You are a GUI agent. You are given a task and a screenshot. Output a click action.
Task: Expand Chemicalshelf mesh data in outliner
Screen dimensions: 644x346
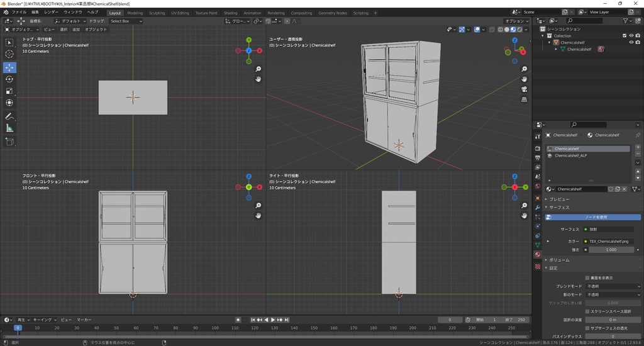[x=556, y=49]
